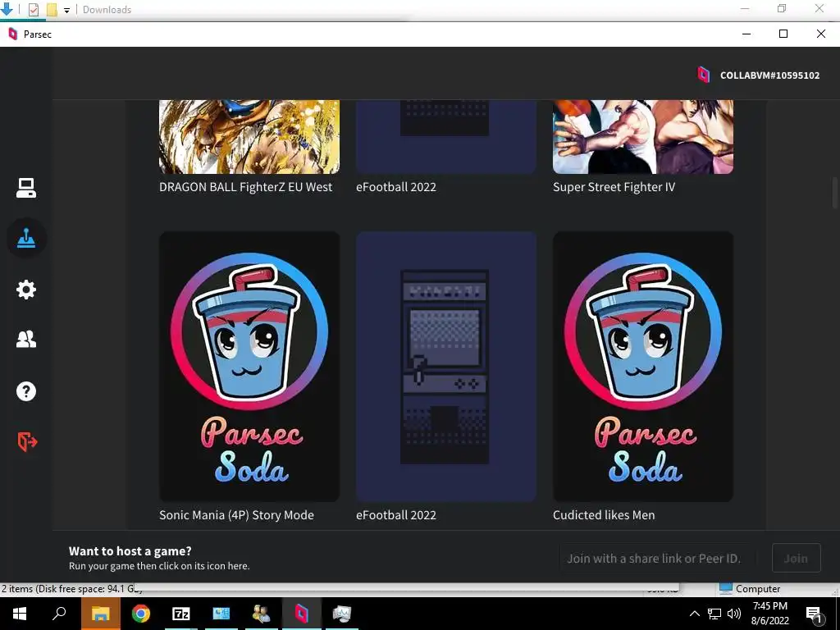The image size is (840, 630).
Task: Open Parsec settings gear icon
Action: tap(25, 290)
